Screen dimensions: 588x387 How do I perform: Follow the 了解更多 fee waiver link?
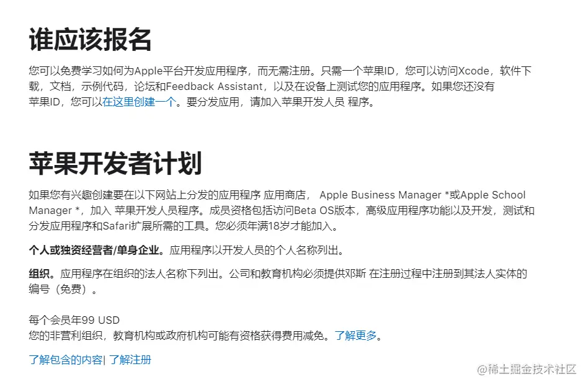pyautogui.click(x=355, y=336)
